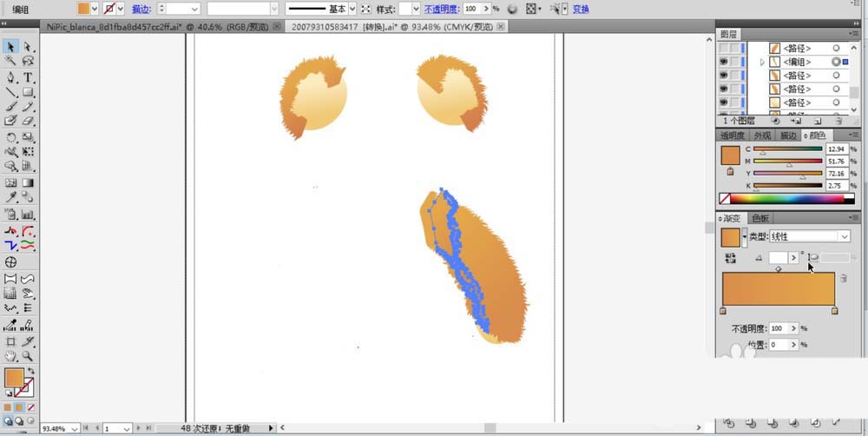
Task: Go to next artboard in status bar
Action: pos(139,428)
